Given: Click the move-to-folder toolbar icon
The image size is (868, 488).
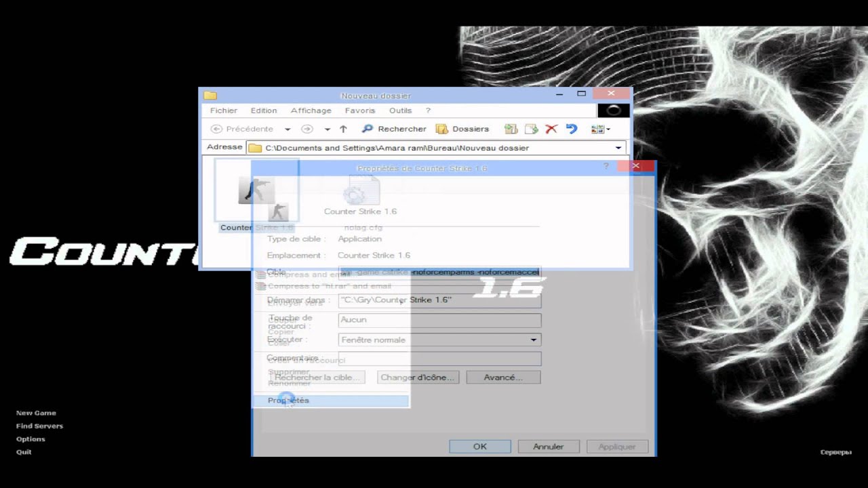Looking at the screenshot, I should (x=511, y=129).
